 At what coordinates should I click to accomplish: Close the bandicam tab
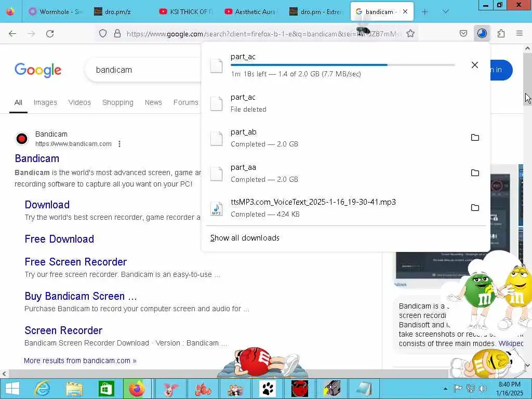tap(405, 11)
